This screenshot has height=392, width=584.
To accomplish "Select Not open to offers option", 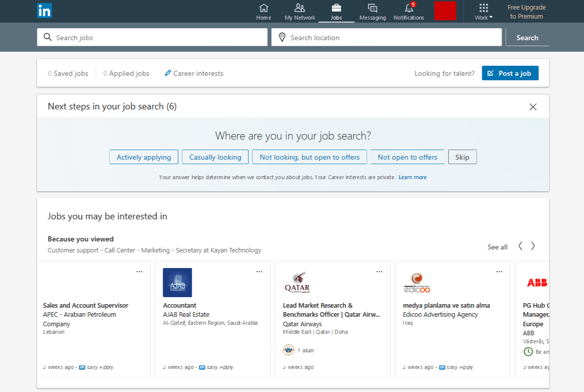I will pos(407,157).
